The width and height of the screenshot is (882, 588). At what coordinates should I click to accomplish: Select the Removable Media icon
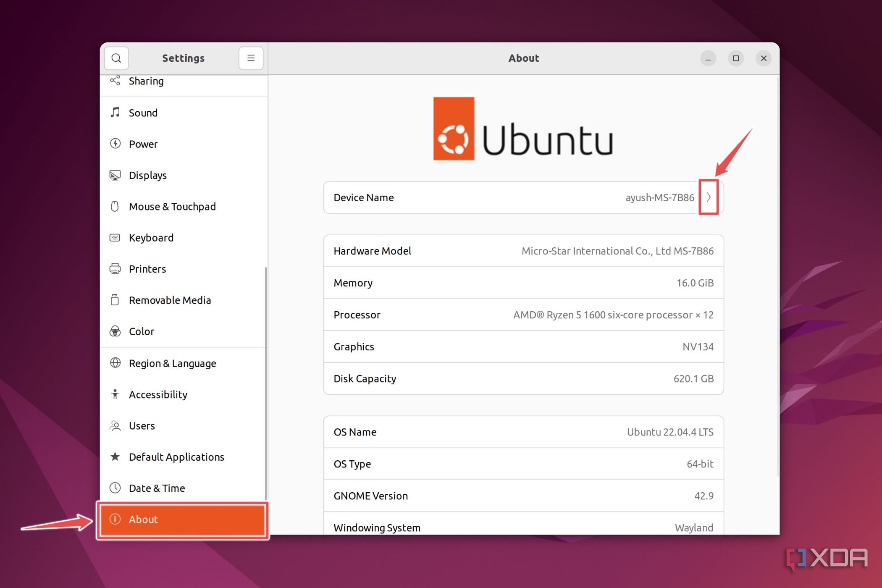tap(115, 300)
